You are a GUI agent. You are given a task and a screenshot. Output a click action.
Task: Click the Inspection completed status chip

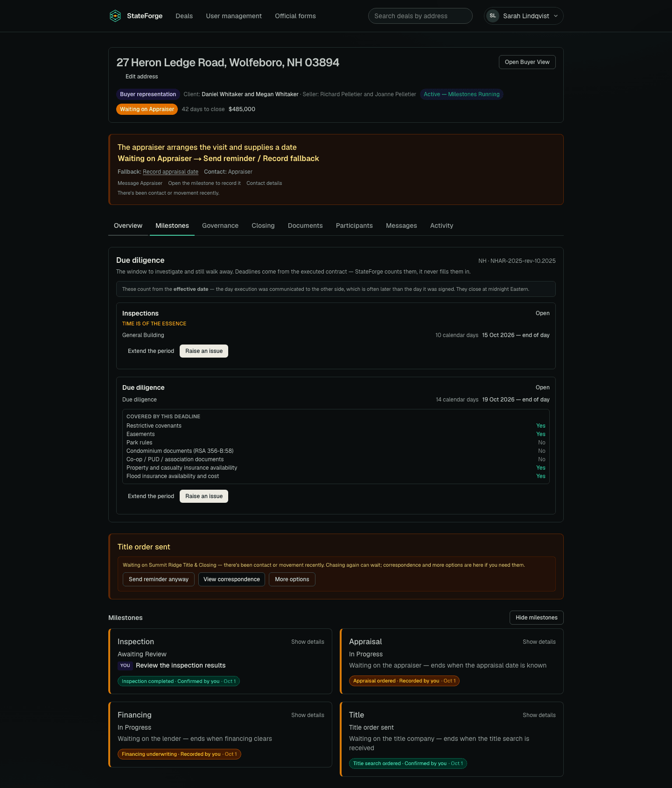pyautogui.click(x=179, y=681)
